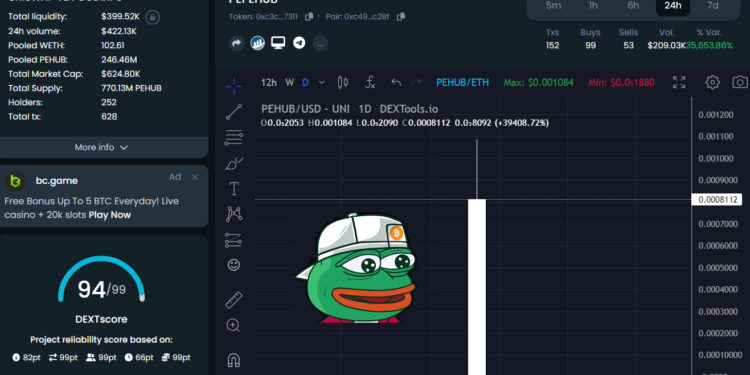Screen dimensions: 750x375
Task: Select the 24h stats tab
Action: pyautogui.click(x=673, y=5)
